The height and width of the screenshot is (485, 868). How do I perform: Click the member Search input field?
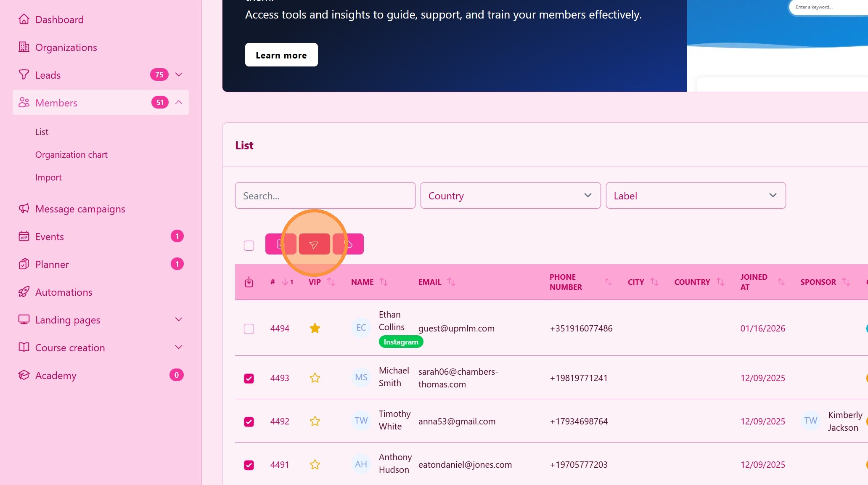tap(325, 196)
